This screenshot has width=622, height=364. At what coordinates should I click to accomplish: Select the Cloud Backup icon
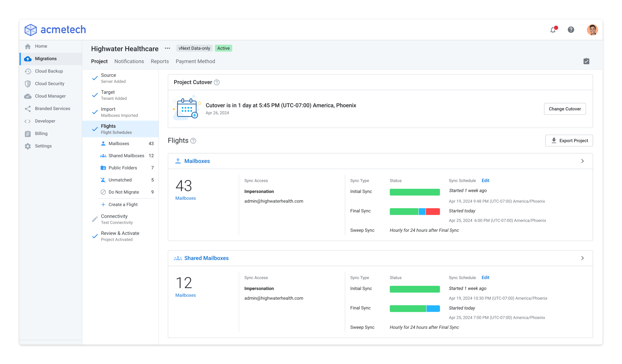[28, 71]
